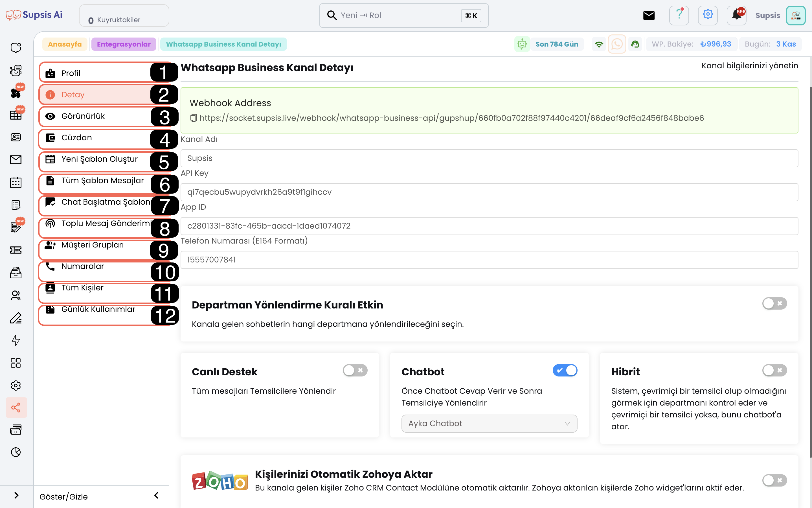This screenshot has height=508, width=812.
Task: Click the WhatsApp status icon in header
Action: tap(617, 44)
